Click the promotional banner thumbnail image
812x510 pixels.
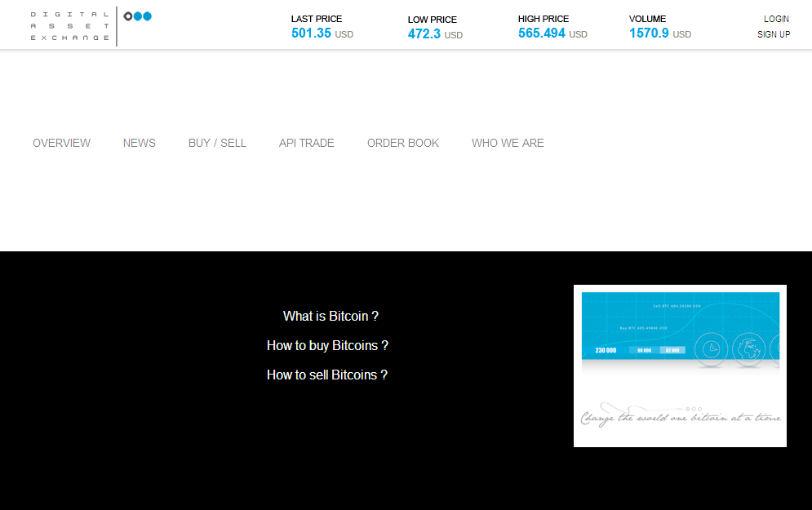coord(680,366)
